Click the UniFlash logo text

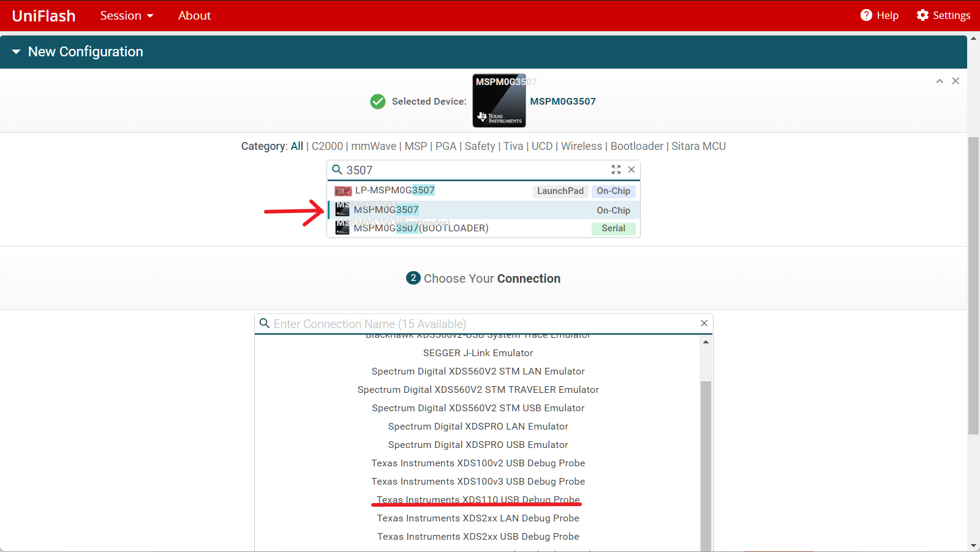pyautogui.click(x=43, y=16)
